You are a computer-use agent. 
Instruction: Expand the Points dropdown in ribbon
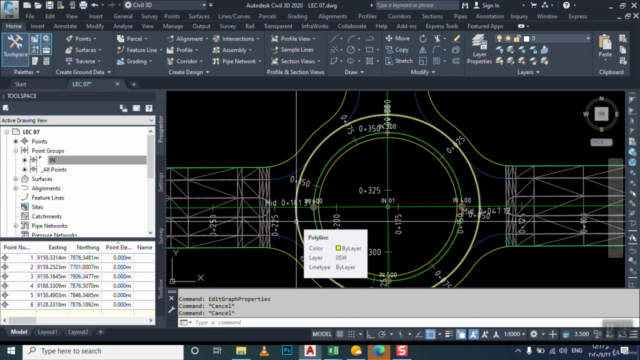point(95,39)
